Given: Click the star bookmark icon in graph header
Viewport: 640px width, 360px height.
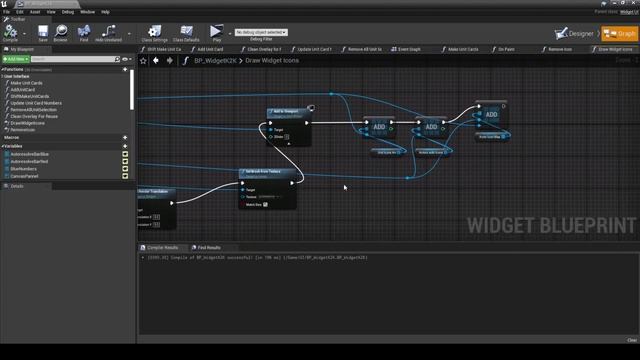Looking at the screenshot, I should (x=143, y=61).
